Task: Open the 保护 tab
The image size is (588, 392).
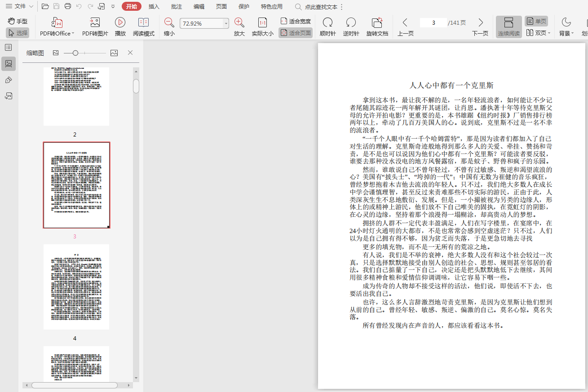Action: click(x=244, y=6)
